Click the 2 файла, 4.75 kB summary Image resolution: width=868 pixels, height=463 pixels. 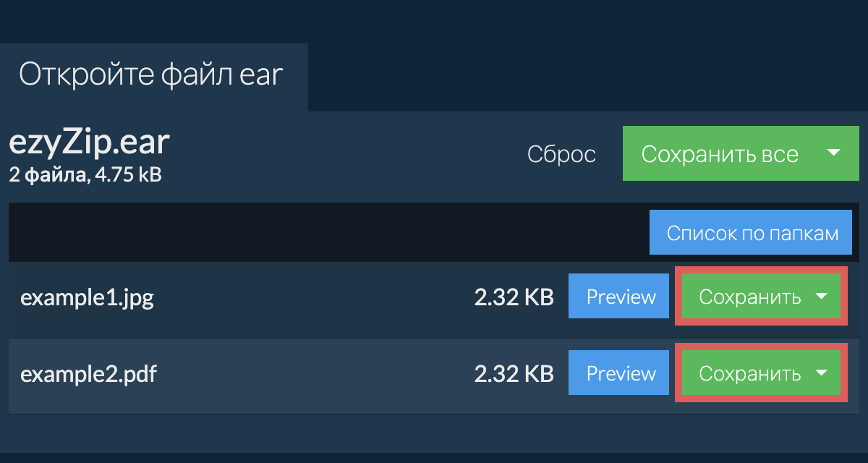85,174
